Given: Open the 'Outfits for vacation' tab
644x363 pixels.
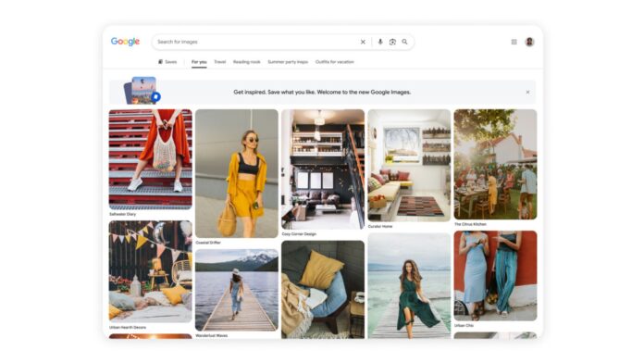Looking at the screenshot, I should pos(335,62).
